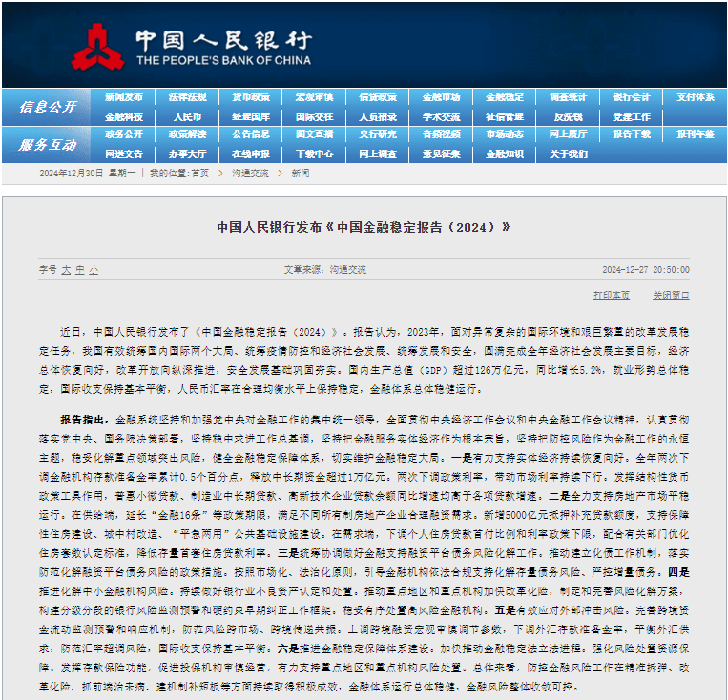728x700 pixels.
Task: Open 报告下载 in the navigation bar
Action: point(632,134)
